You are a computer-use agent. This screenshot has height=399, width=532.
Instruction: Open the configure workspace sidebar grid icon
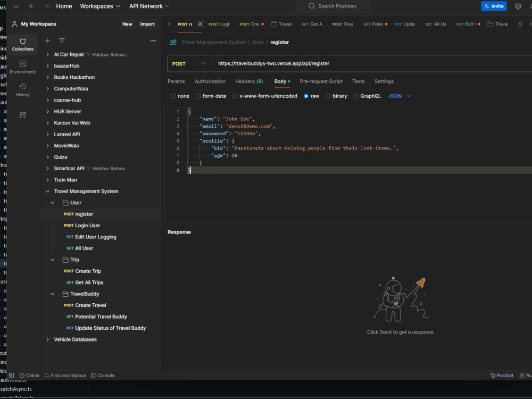(x=23, y=115)
